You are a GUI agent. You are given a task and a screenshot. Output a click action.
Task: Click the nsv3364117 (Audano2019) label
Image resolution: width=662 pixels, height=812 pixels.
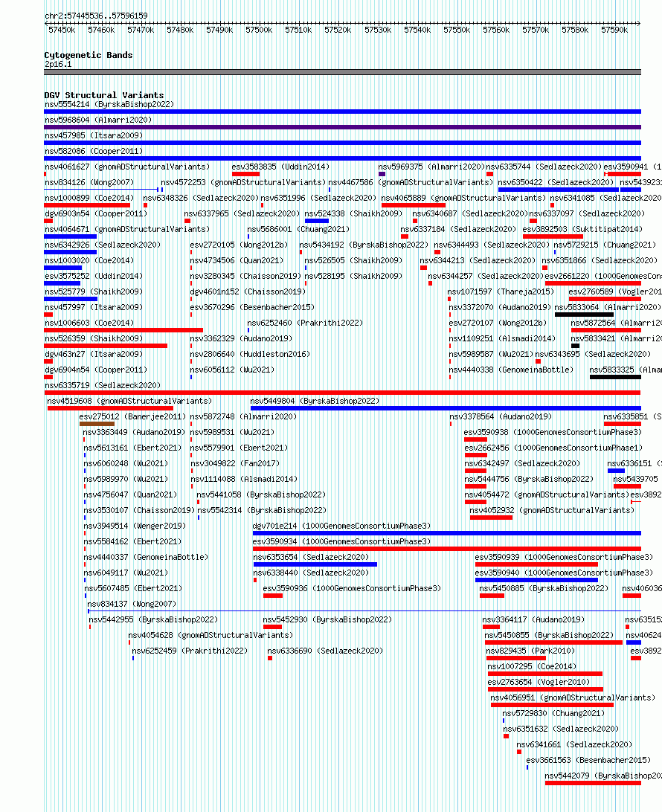click(x=533, y=619)
